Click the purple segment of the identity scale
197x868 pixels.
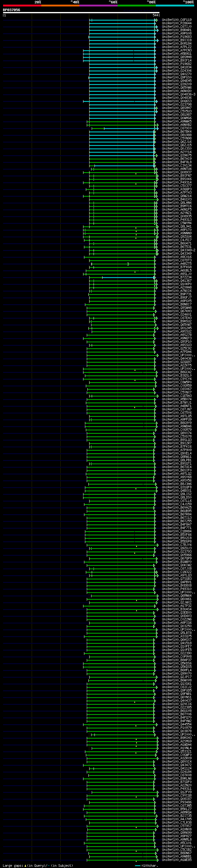[x=98, y=6]
